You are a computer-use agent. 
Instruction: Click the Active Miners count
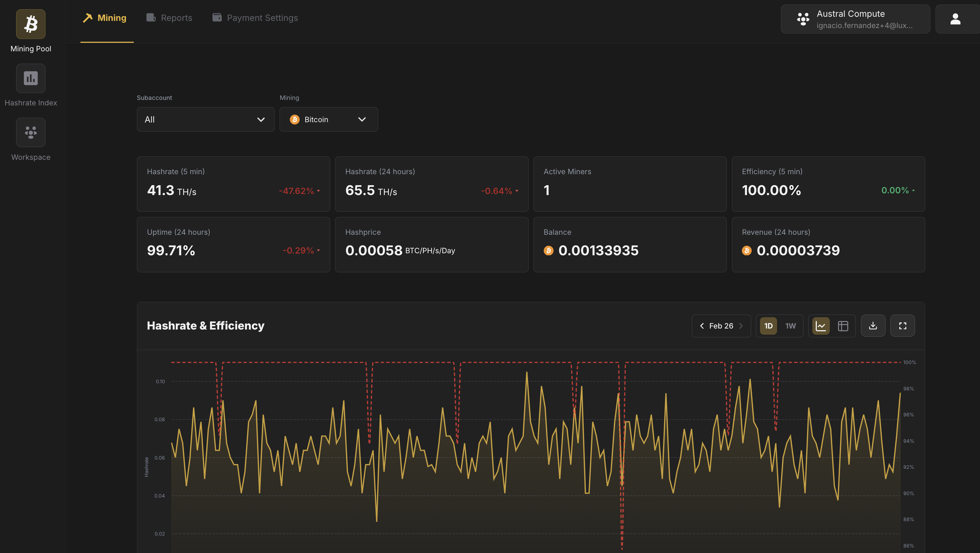[x=547, y=190]
